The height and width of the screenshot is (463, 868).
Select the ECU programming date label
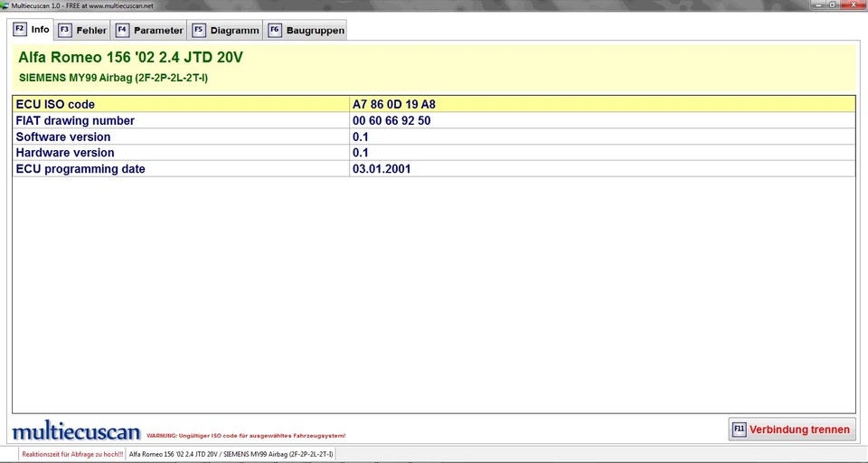80,169
